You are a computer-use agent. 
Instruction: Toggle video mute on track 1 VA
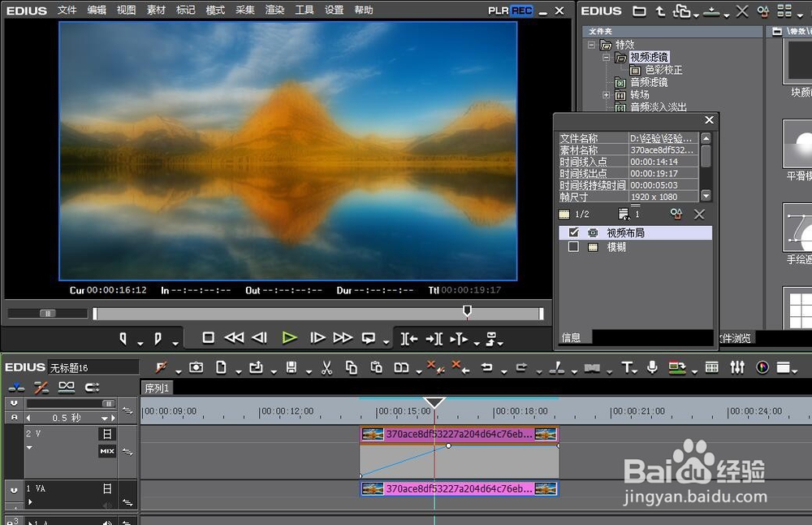pyautogui.click(x=107, y=488)
